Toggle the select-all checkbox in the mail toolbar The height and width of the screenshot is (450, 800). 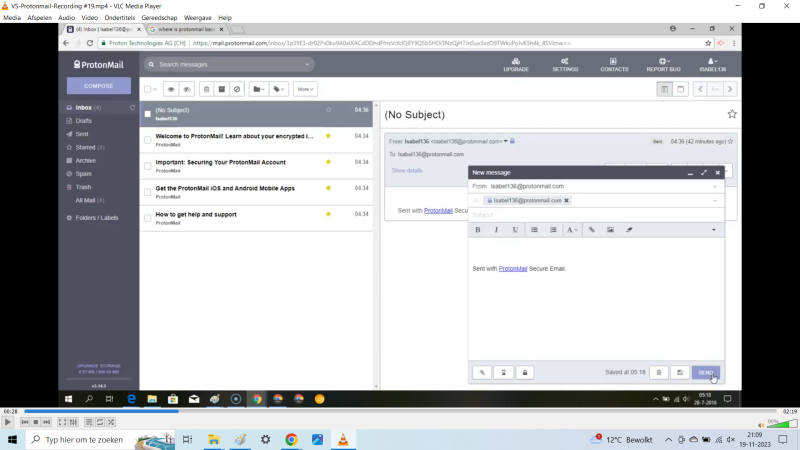click(x=148, y=89)
